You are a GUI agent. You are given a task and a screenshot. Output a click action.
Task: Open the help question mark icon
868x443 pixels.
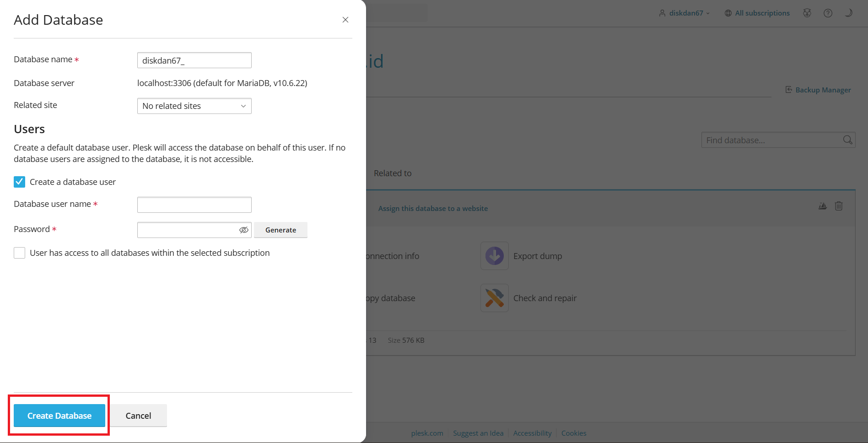[x=828, y=13]
